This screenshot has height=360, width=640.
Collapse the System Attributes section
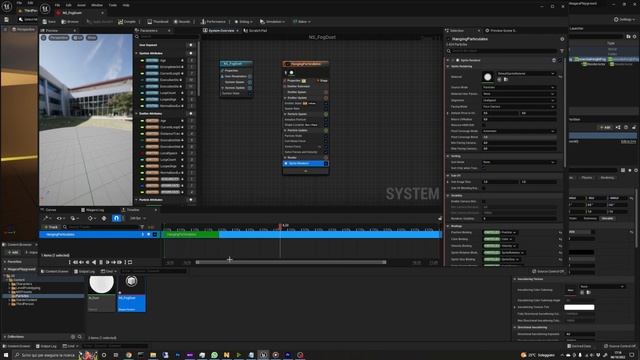[137, 53]
